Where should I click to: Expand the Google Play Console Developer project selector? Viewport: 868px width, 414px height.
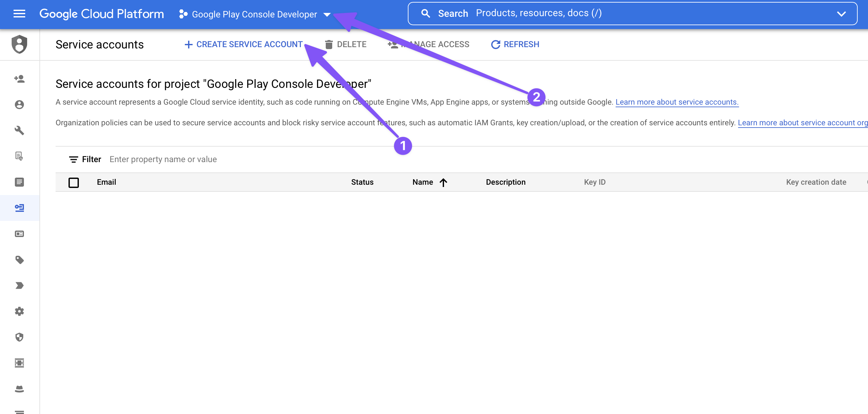(255, 14)
